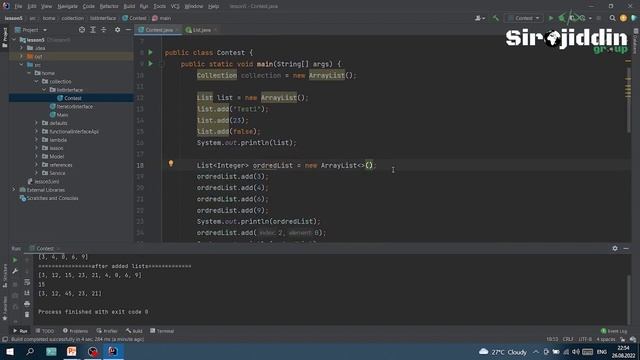Toggle Project side panel button

[5, 38]
